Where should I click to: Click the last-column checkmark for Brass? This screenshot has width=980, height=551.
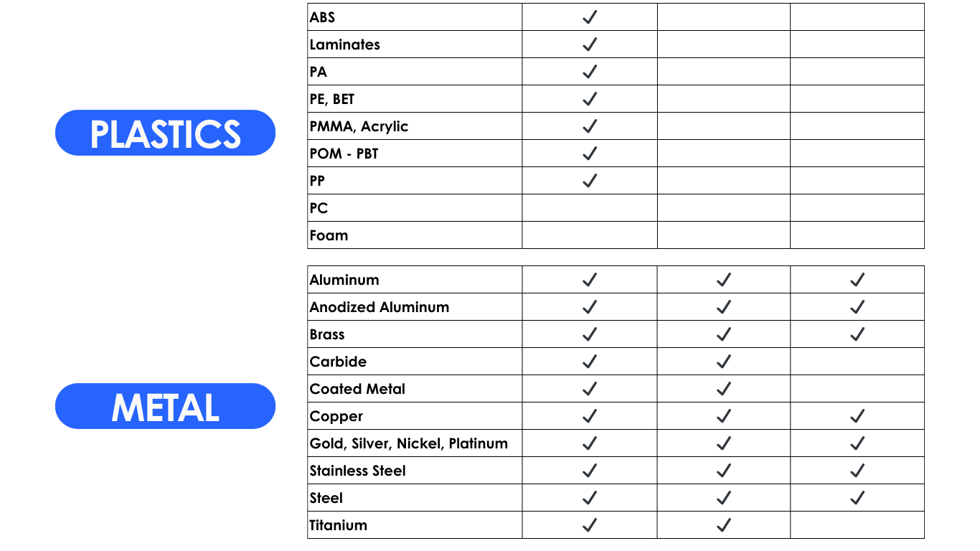857,334
